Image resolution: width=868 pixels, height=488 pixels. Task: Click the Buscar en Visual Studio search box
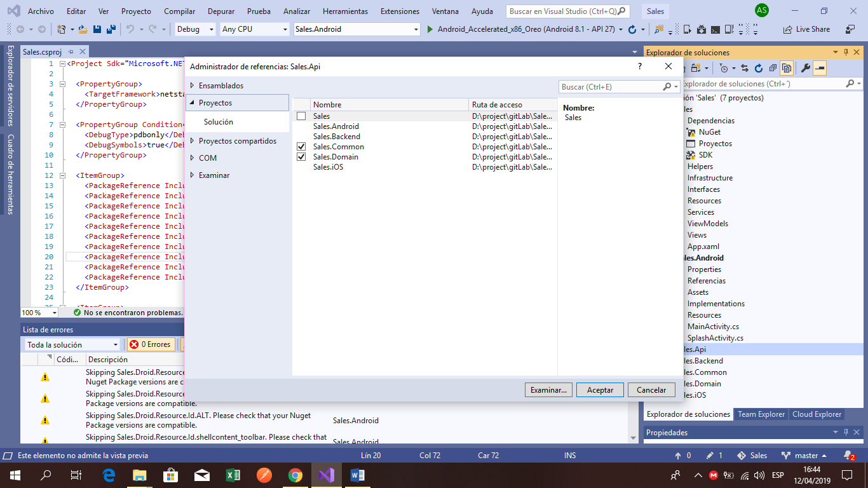click(568, 11)
